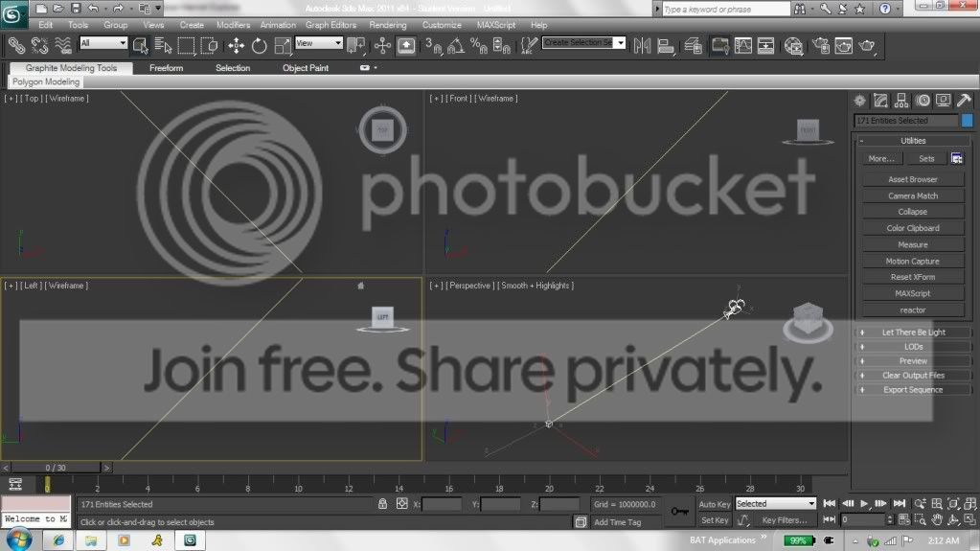Image resolution: width=980 pixels, height=551 pixels.
Task: Collapse the Utilities rollout
Action: click(913, 141)
